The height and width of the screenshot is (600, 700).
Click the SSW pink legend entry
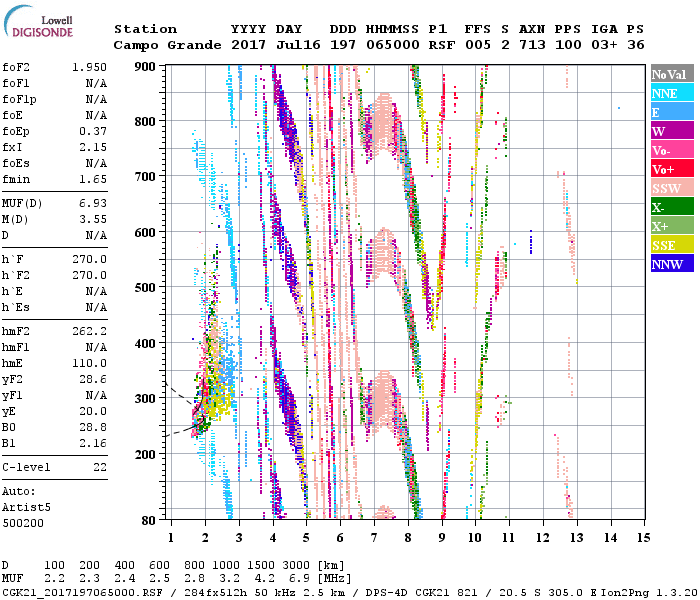(670, 188)
